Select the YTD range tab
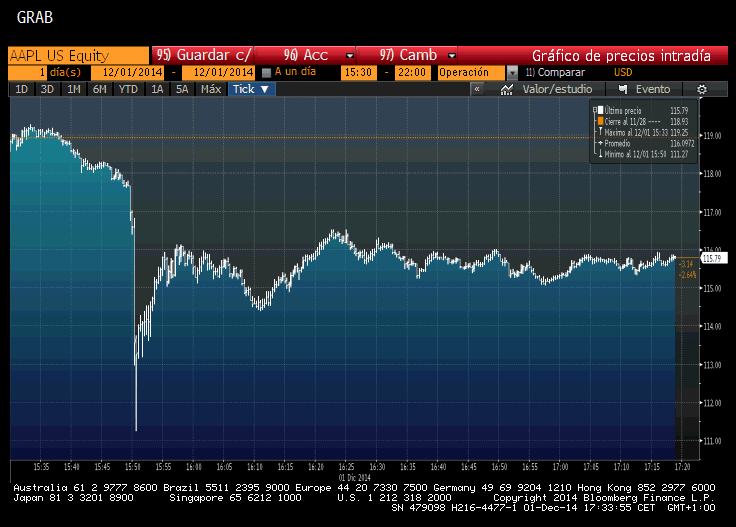Image resolution: width=736 pixels, height=527 pixels. click(x=128, y=89)
